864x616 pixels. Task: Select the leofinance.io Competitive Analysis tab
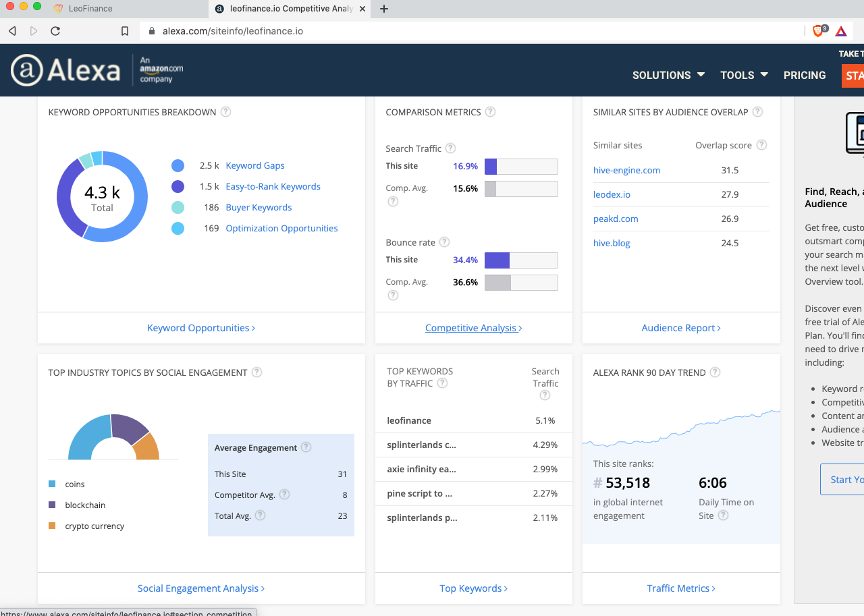point(290,9)
